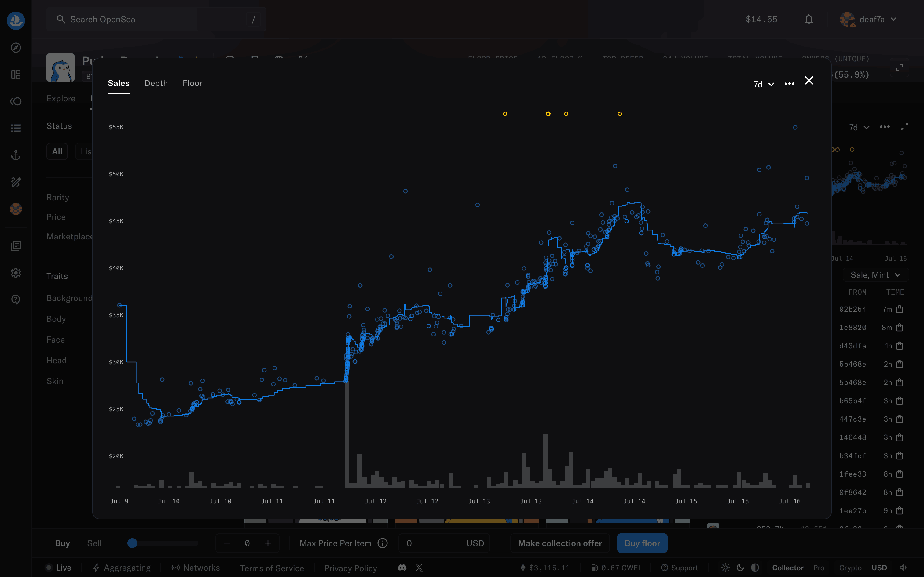Click the buy quantity slider handle
The height and width of the screenshot is (577, 924).
(x=132, y=543)
